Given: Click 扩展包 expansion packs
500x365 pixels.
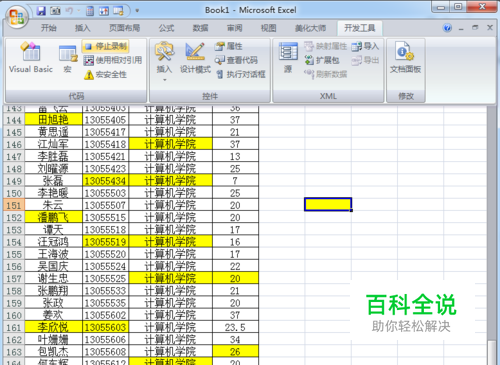Looking at the screenshot, I should point(322,60).
